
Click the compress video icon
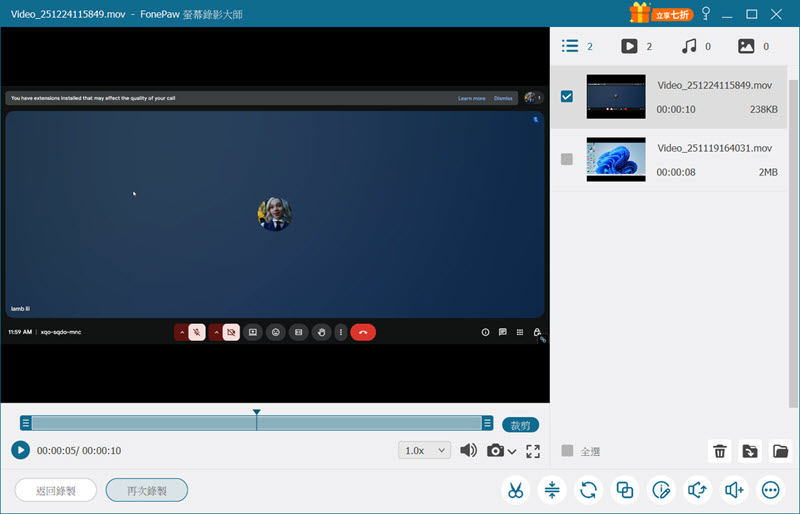[552, 490]
